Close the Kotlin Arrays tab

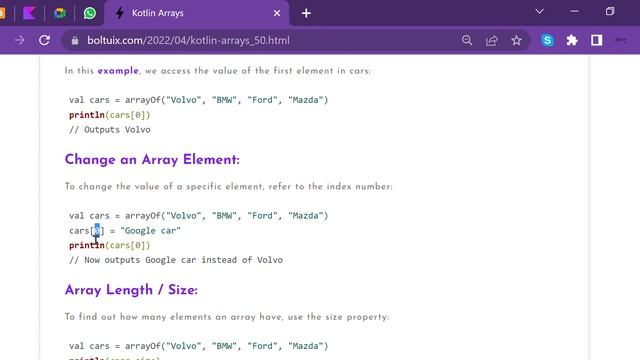coord(277,13)
